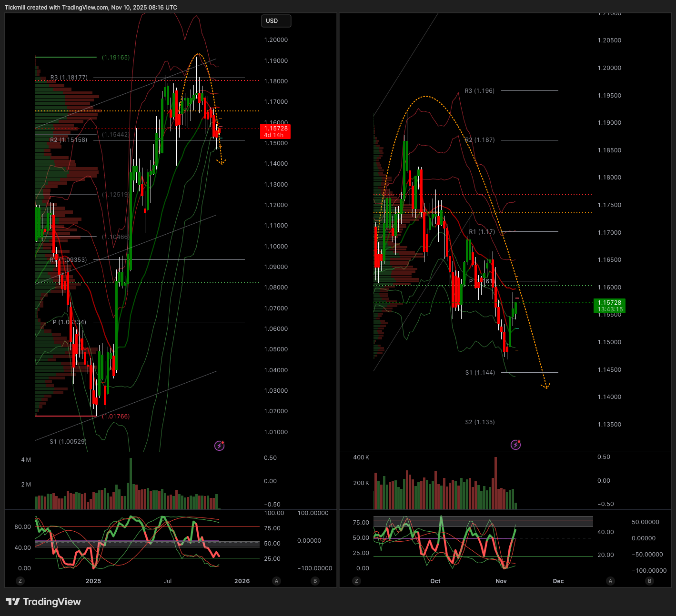The image size is (676, 616).
Task: Click the green 1.15728 price label
Action: (610, 306)
